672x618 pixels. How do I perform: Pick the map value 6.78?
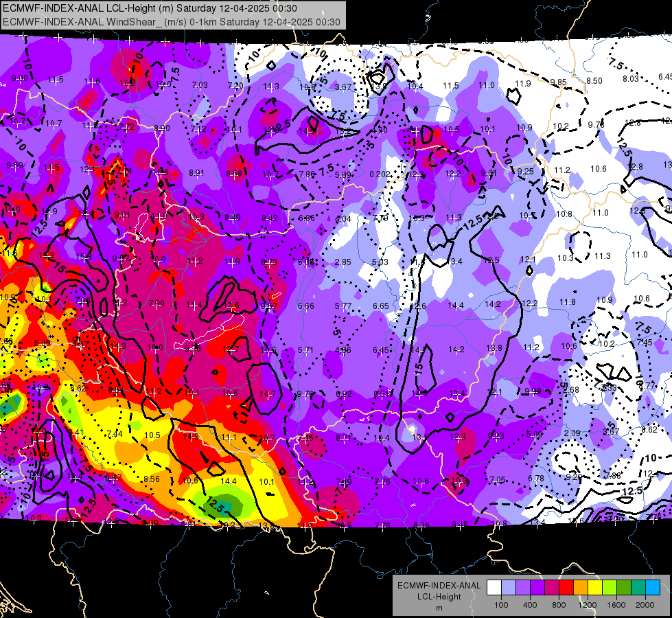(536, 478)
